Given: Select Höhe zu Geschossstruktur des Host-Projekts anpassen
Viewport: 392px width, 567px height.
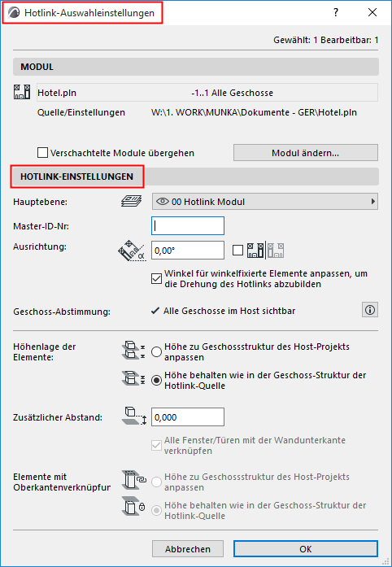Looking at the screenshot, I should click(x=156, y=352).
